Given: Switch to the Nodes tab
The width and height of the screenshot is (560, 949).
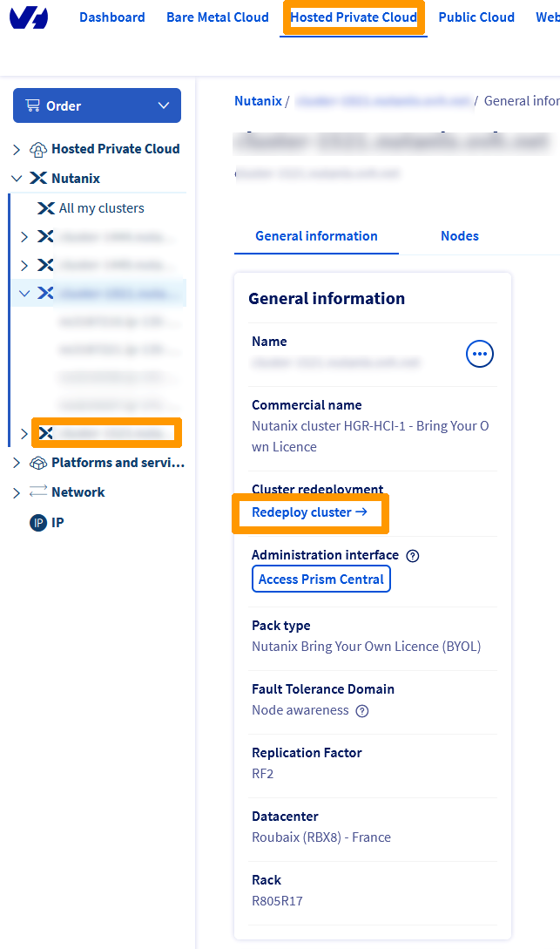Looking at the screenshot, I should 459,235.
